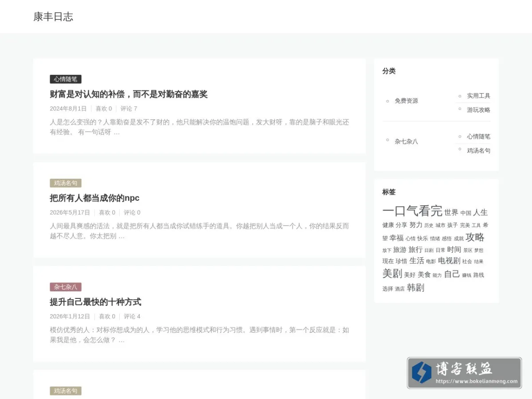Select the 人生 tag
532x399 pixels.
481,213
